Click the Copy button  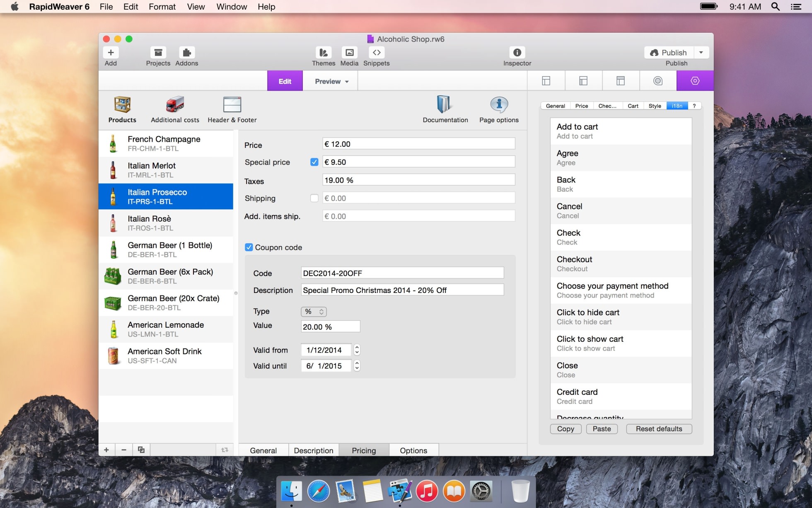point(565,429)
